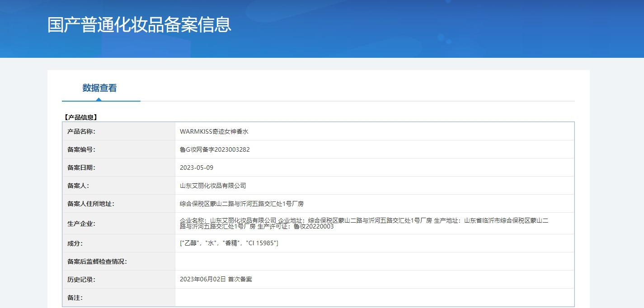Click the 备注 label cell
Screen dimensions: 644x308
tap(119, 298)
